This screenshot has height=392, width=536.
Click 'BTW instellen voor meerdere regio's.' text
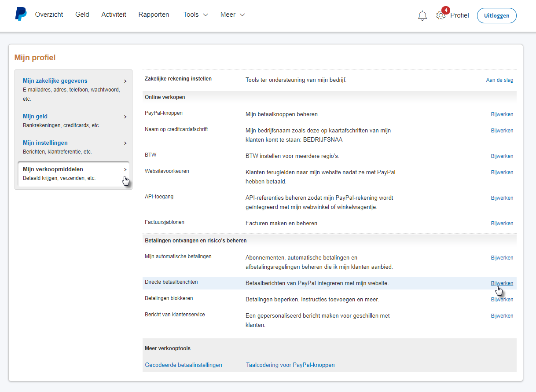(x=292, y=156)
